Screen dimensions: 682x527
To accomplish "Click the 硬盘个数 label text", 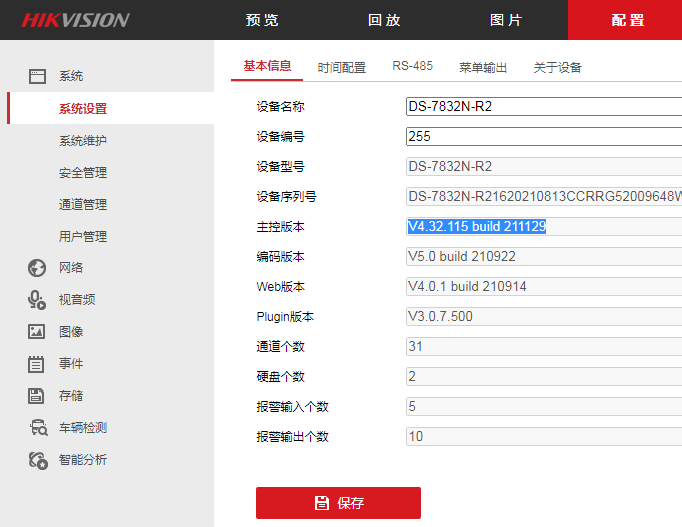I will 280,377.
